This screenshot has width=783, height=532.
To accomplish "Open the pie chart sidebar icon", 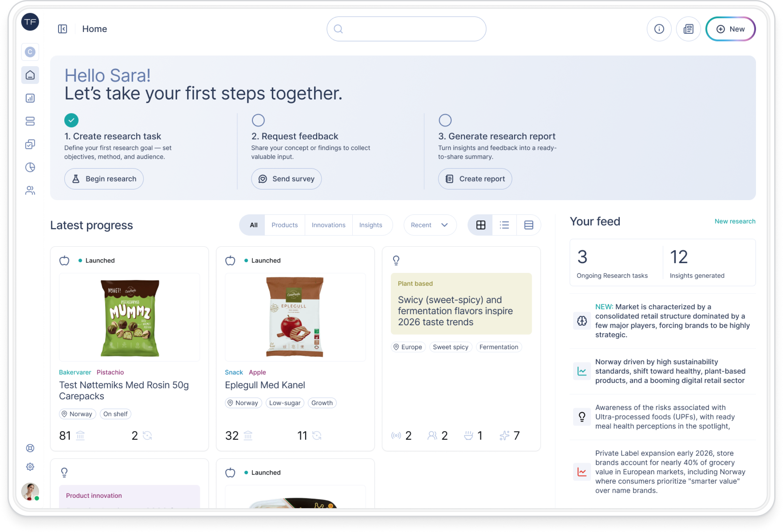I will pos(30,168).
